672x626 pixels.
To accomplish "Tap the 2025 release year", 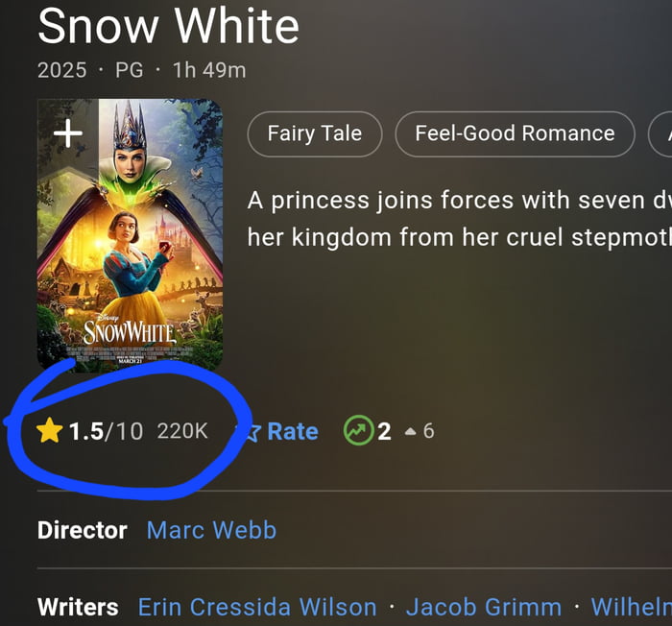I will pyautogui.click(x=61, y=70).
